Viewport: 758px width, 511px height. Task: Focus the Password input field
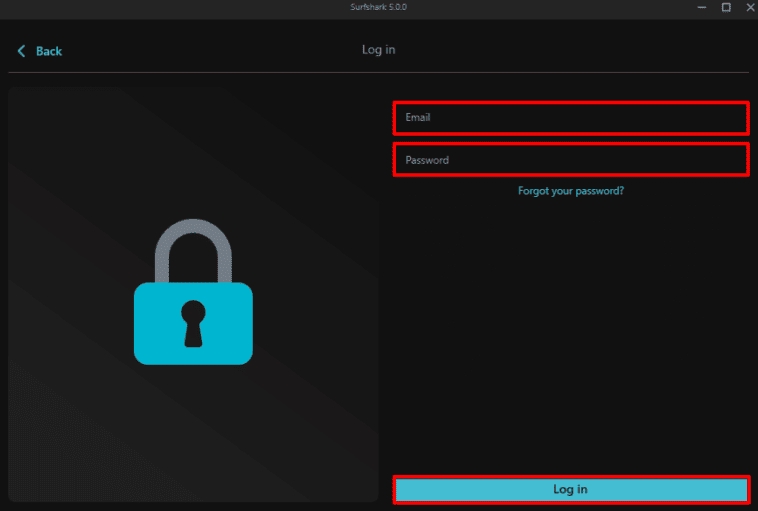(570, 160)
